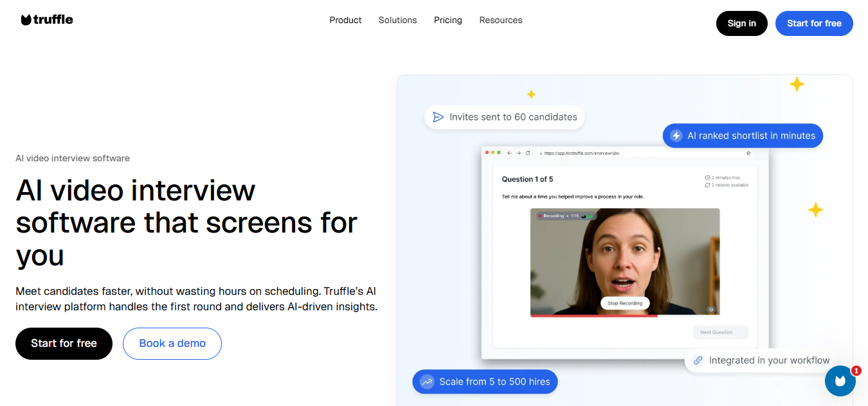
Task: Click the Book a demo button
Action: (172, 343)
